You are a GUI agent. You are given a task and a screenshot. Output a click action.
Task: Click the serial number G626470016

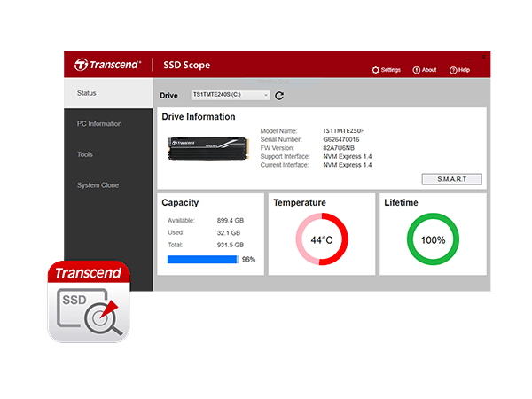click(x=341, y=139)
